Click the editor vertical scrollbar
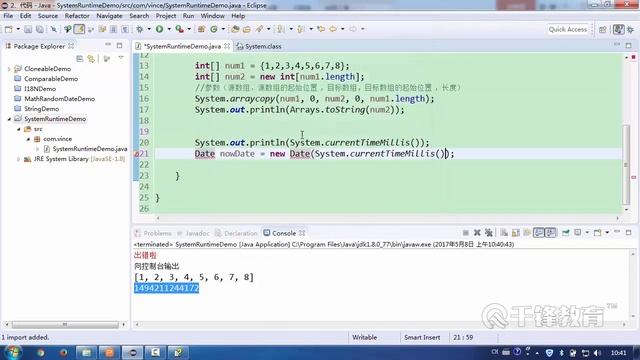 (x=627, y=164)
